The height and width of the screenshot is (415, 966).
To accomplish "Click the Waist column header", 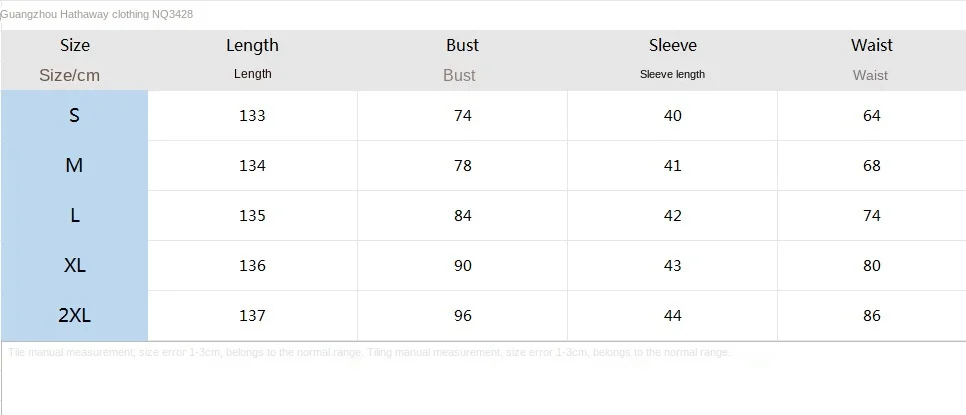I will click(x=872, y=45).
